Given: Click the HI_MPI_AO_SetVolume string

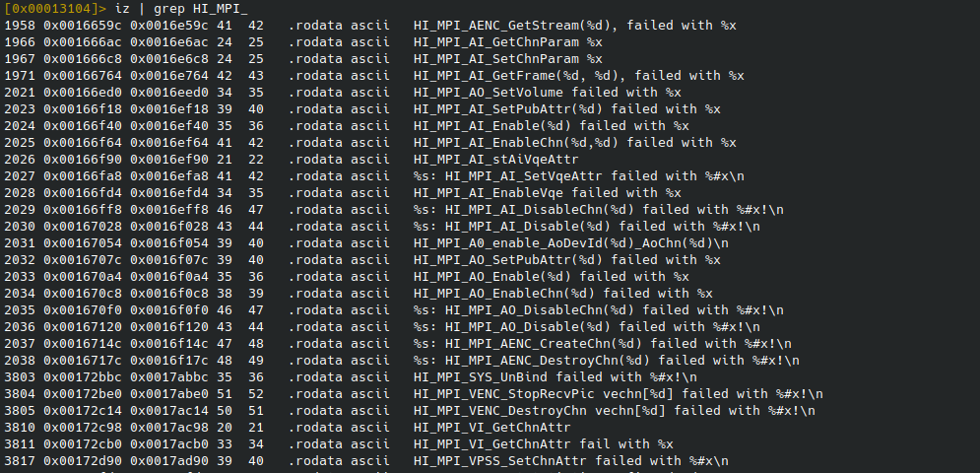Looking at the screenshot, I should pyautogui.click(x=547, y=92).
